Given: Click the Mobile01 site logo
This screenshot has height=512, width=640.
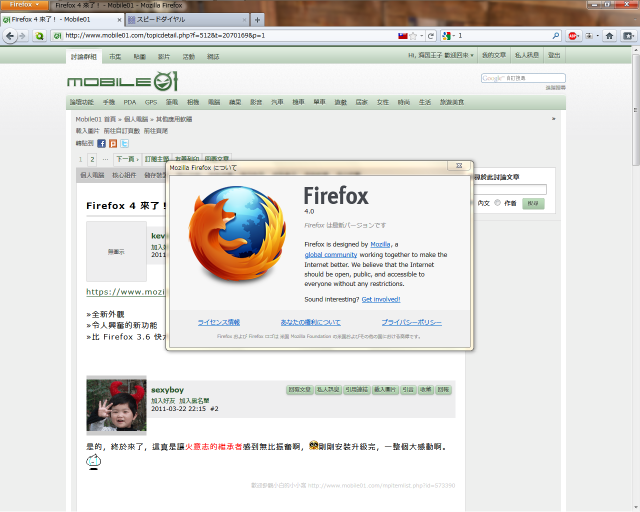Looking at the screenshot, I should tap(122, 81).
